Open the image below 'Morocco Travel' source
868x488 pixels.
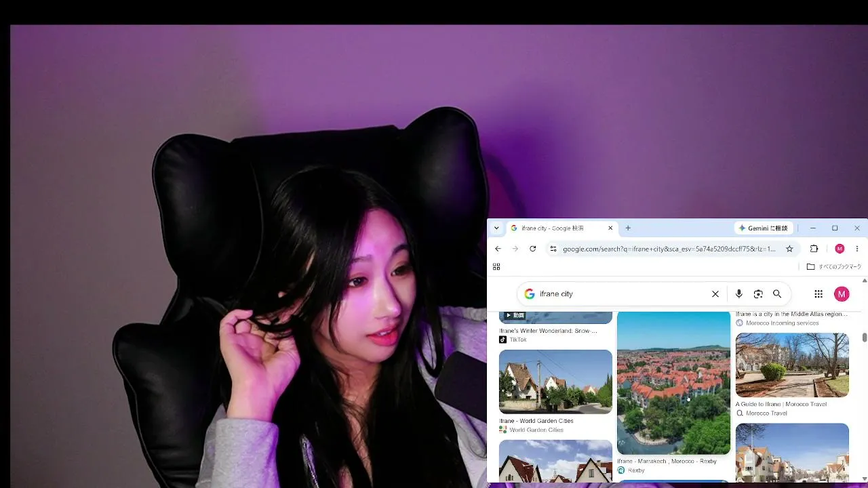792,453
